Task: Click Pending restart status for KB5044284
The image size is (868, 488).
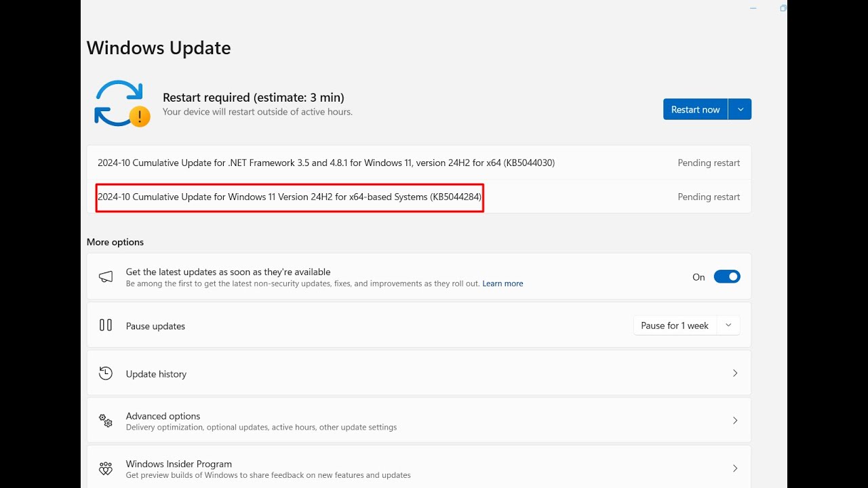Action: (x=709, y=197)
